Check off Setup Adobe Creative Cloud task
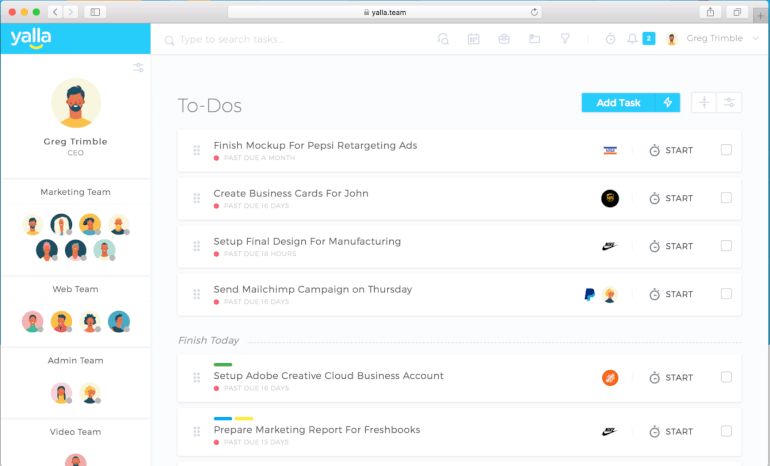This screenshot has width=770, height=466. (x=726, y=377)
